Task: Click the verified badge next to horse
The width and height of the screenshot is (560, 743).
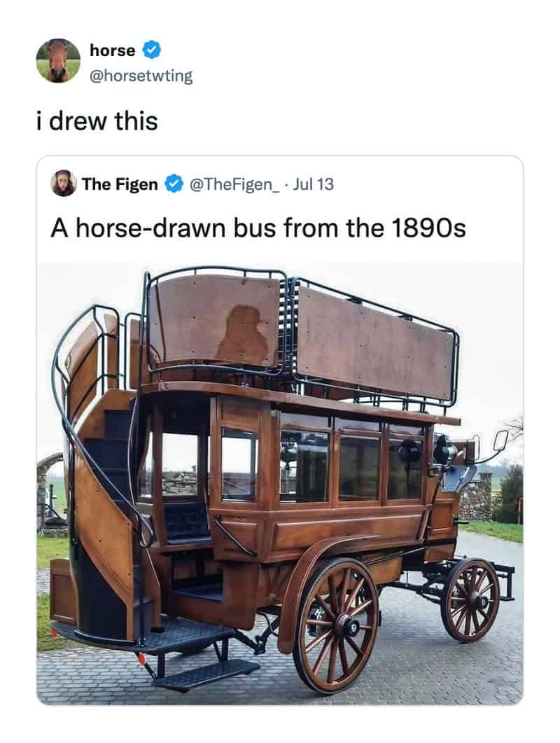Action: tap(152, 50)
